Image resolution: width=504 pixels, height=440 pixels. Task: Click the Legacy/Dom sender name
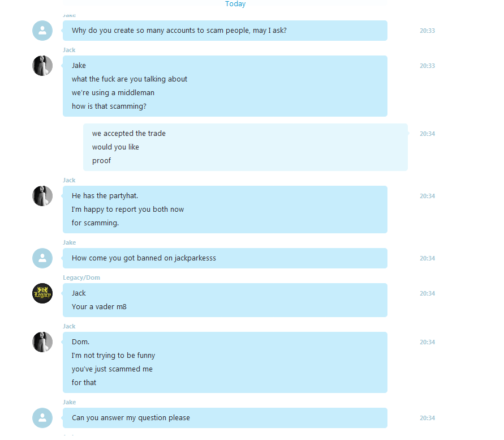(81, 277)
